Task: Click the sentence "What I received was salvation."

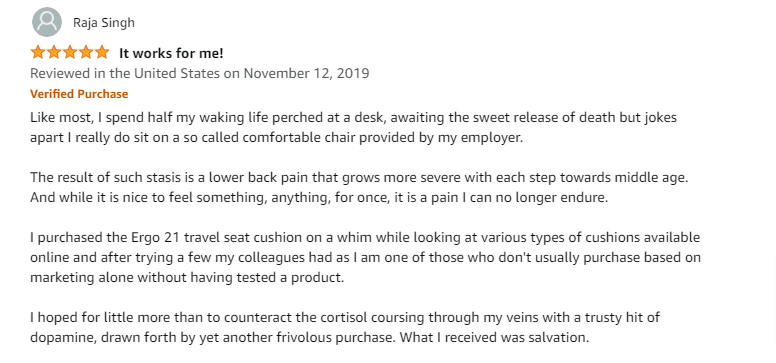Action: [494, 337]
